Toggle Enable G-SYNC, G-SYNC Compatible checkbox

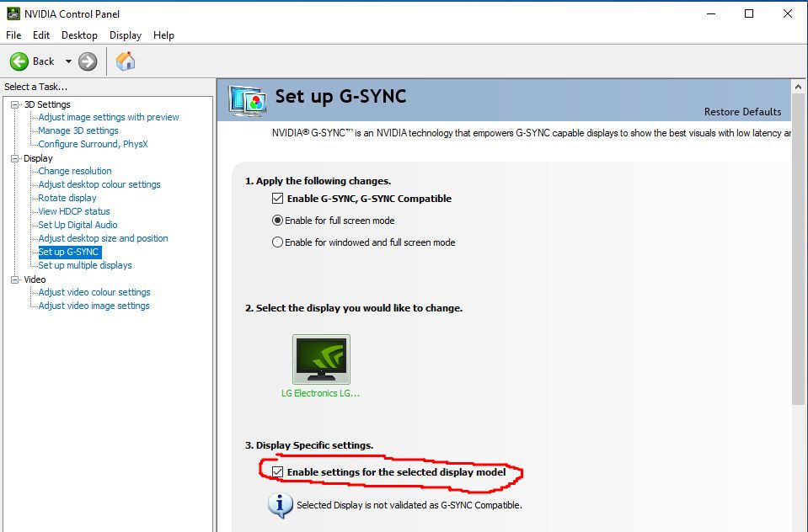pos(277,199)
